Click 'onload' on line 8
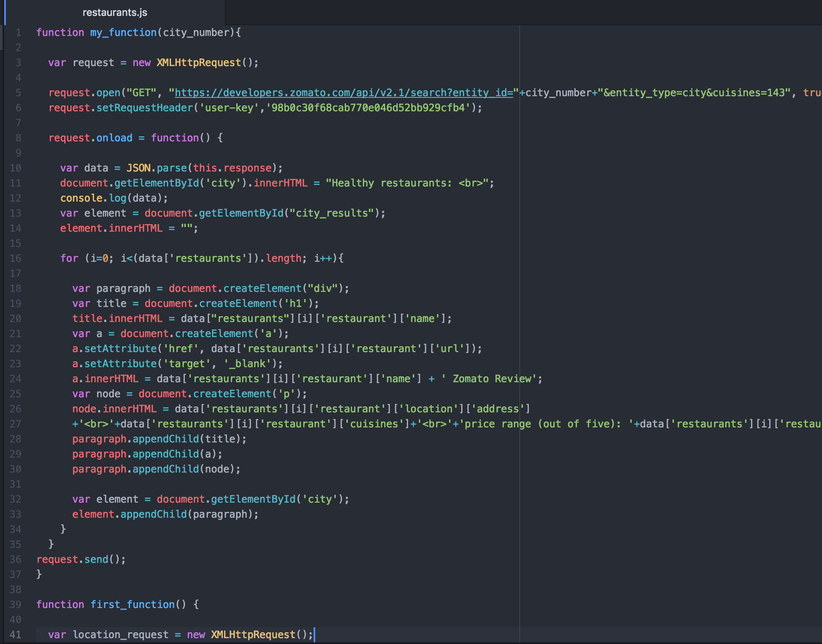 pos(114,138)
